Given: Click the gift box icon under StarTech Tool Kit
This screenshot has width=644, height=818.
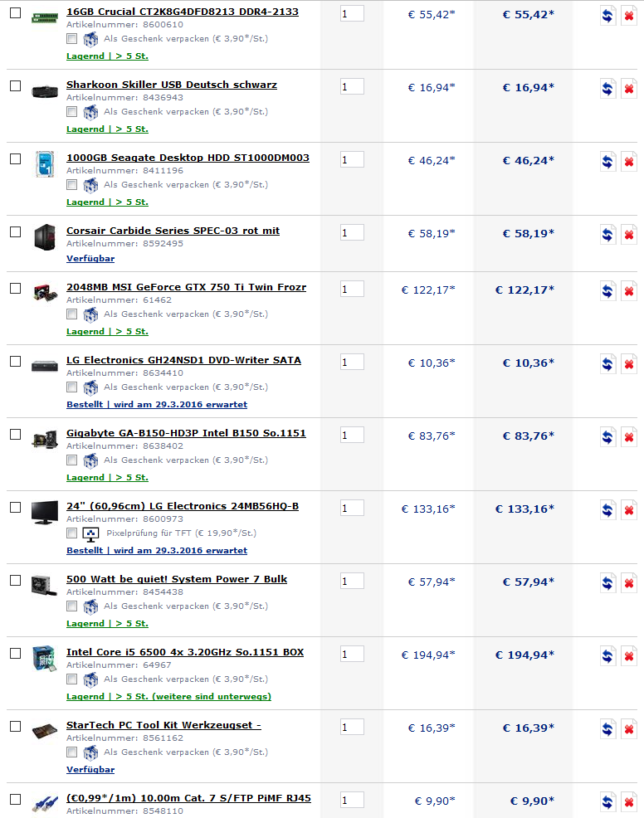Looking at the screenshot, I should 90,752.
